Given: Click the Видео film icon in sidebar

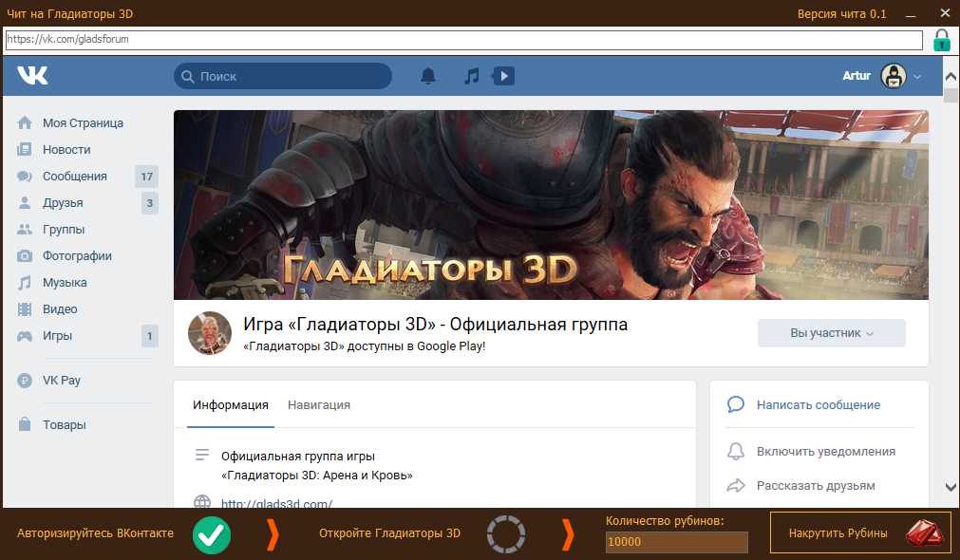Looking at the screenshot, I should [x=25, y=309].
